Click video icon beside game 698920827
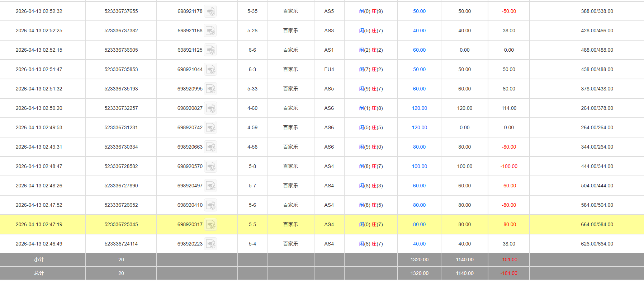This screenshot has height=285, width=644. (x=210, y=108)
